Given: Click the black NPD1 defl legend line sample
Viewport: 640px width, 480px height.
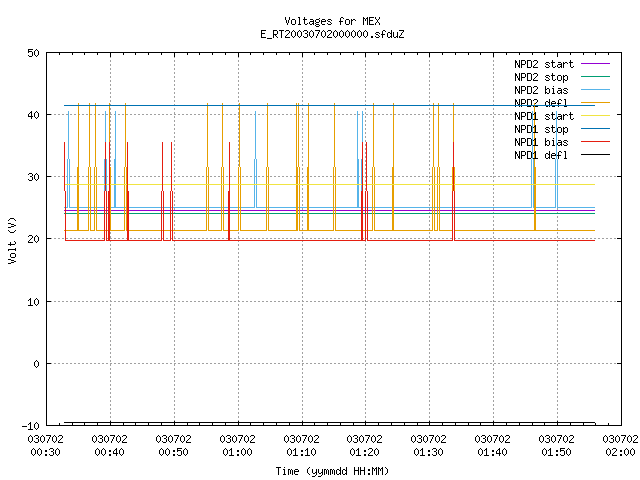Looking at the screenshot, I should [596, 155].
